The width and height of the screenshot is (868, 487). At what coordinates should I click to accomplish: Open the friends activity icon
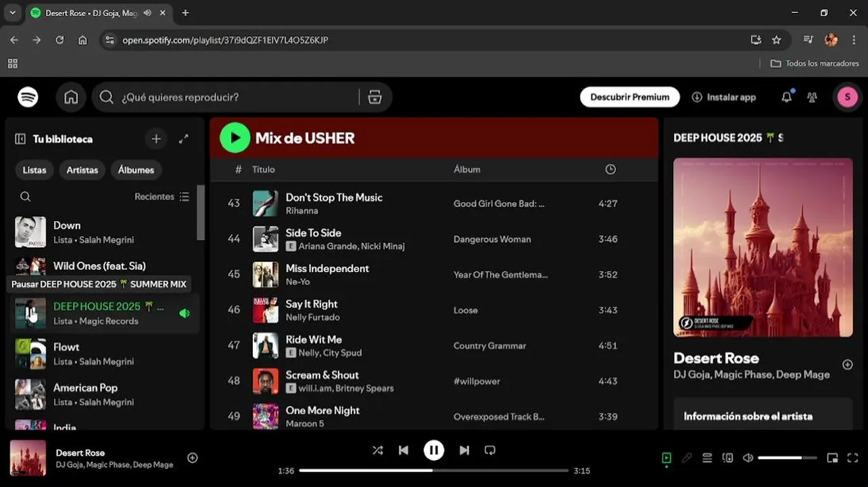(x=812, y=97)
